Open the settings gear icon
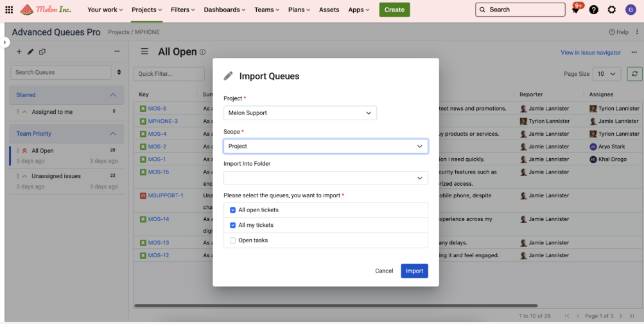Image resolution: width=644 pixels, height=324 pixels. (612, 10)
